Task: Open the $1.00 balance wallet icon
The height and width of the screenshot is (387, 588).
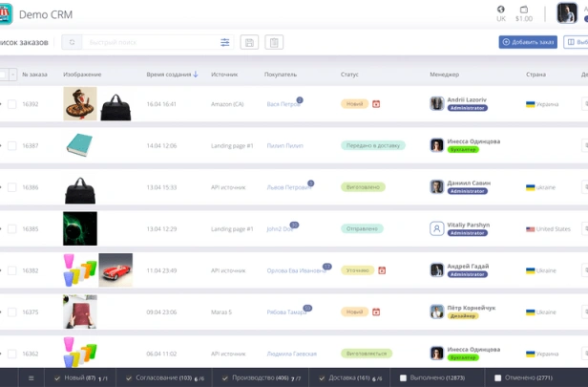Action: tap(524, 10)
